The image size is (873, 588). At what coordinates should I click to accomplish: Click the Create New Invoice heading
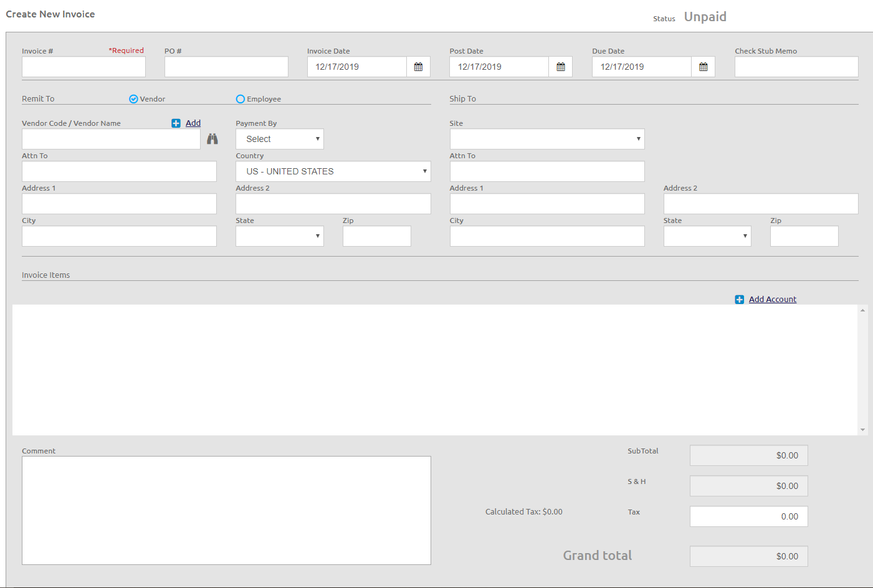(50, 14)
